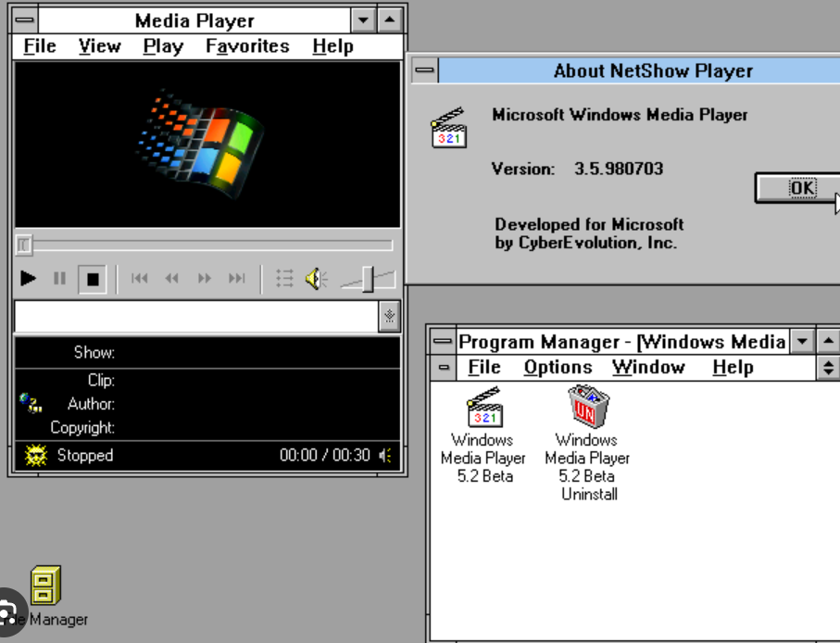The image size is (840, 643).
Task: Mute audio via the speaker toolbar icon
Action: pos(315,278)
